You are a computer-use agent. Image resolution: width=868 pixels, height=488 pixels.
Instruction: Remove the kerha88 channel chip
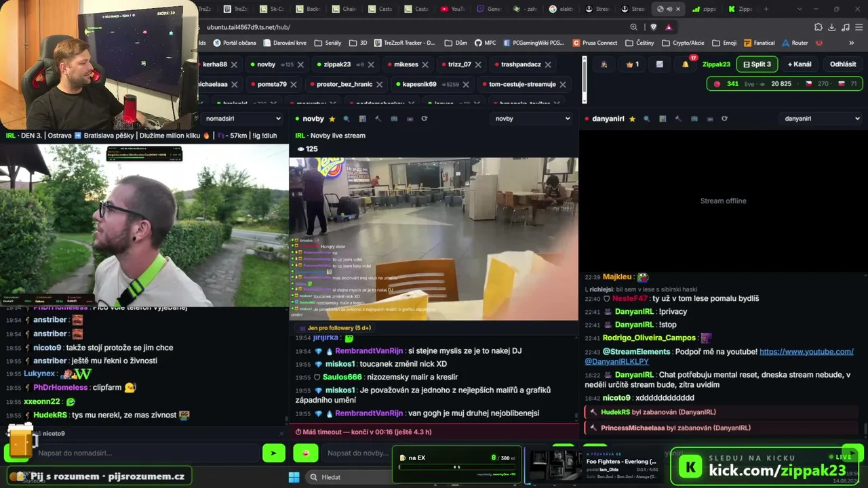click(x=234, y=64)
